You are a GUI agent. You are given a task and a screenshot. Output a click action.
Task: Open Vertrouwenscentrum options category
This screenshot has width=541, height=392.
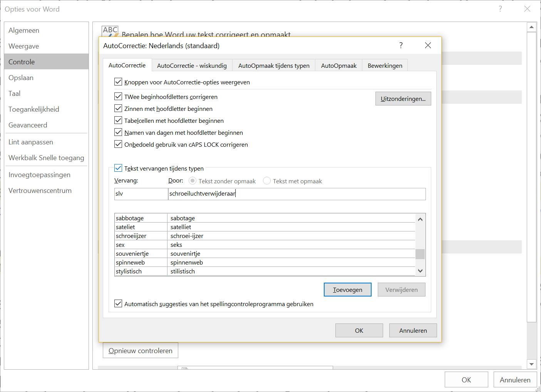click(x=46, y=190)
